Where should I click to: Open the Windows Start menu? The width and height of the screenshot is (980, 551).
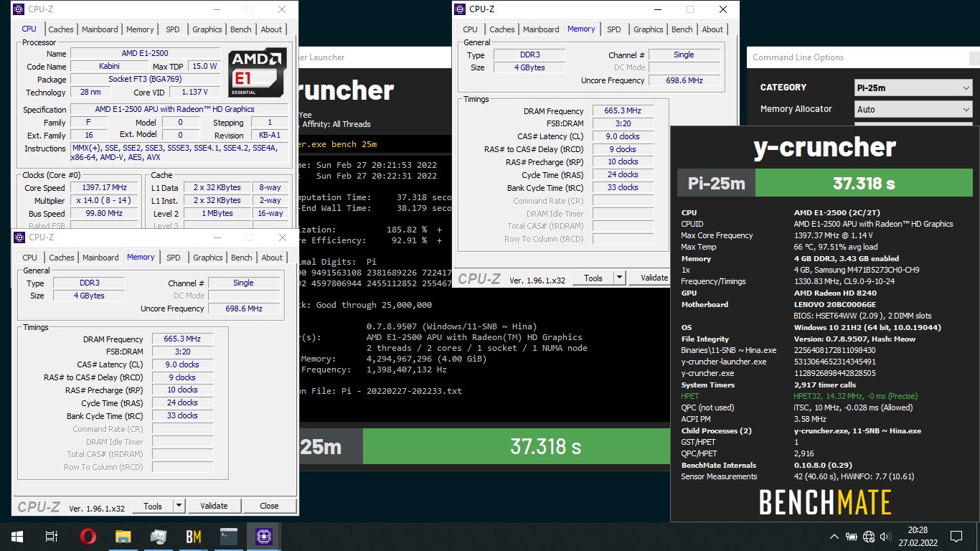17,536
